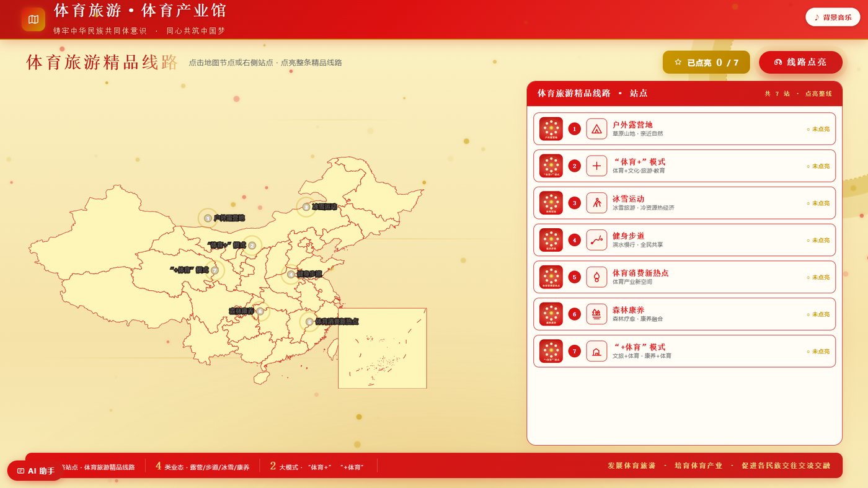Select map node 4 健身步道

click(291, 274)
